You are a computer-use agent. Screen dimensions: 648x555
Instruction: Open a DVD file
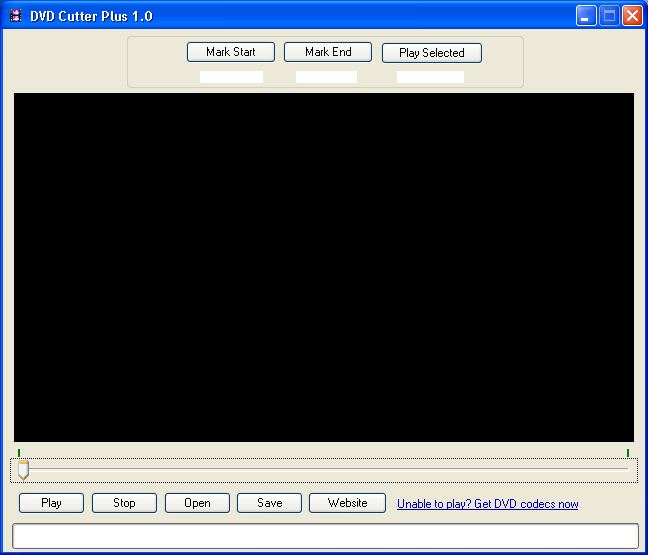(197, 503)
